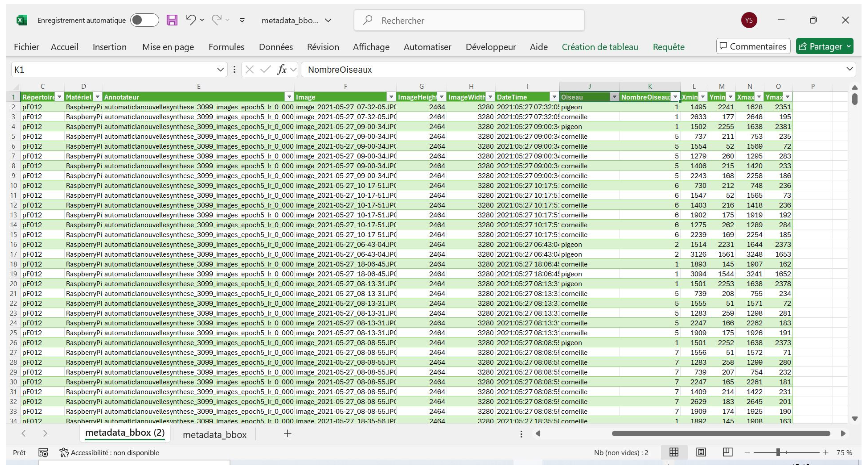Confirm entry with the checkmark icon
The height and width of the screenshot is (470, 868).
266,70
